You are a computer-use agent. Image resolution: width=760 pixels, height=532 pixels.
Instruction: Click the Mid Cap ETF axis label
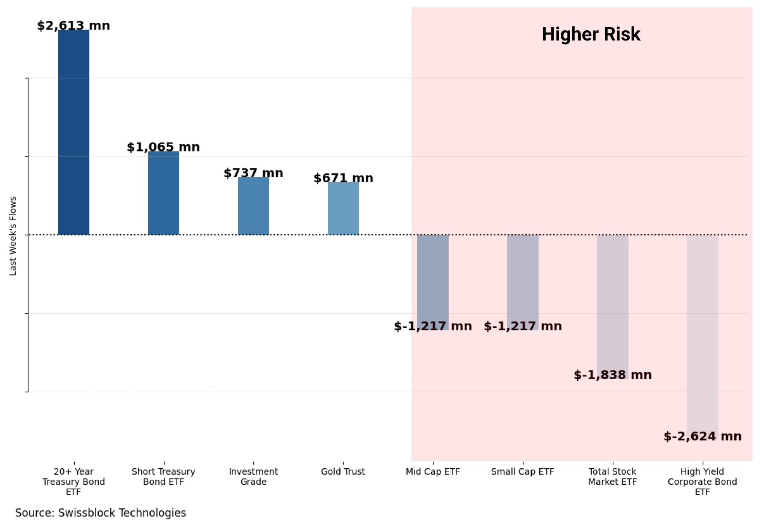[433, 472]
